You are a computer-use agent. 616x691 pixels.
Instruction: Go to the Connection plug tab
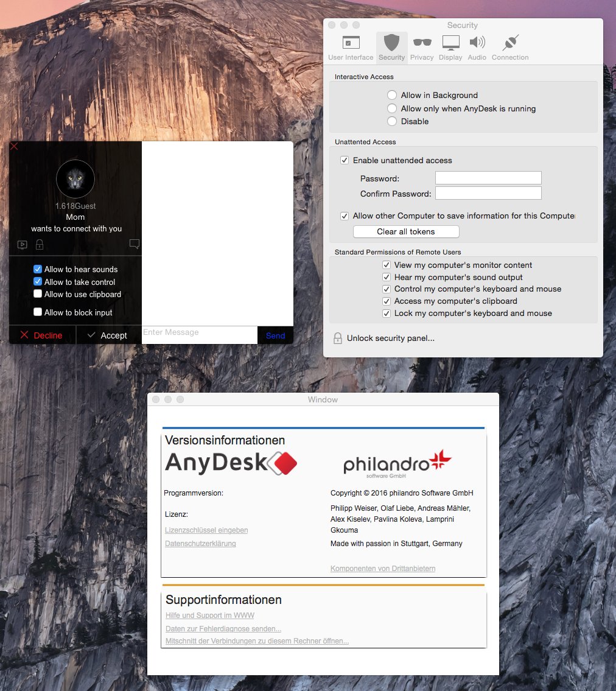pyautogui.click(x=510, y=48)
